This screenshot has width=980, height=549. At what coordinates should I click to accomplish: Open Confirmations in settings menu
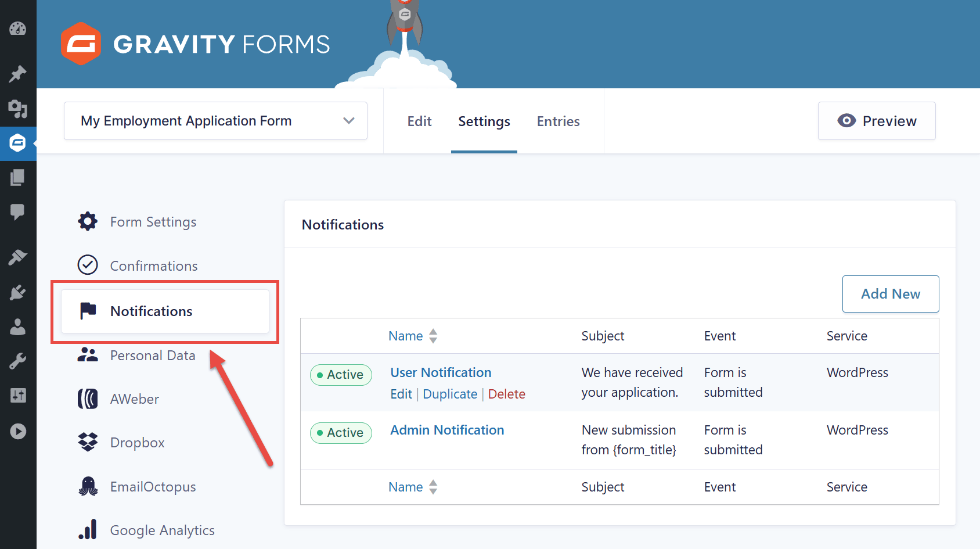[154, 265]
